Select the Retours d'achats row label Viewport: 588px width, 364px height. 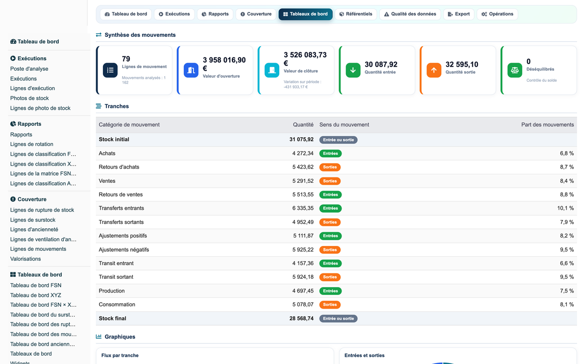[x=119, y=167]
